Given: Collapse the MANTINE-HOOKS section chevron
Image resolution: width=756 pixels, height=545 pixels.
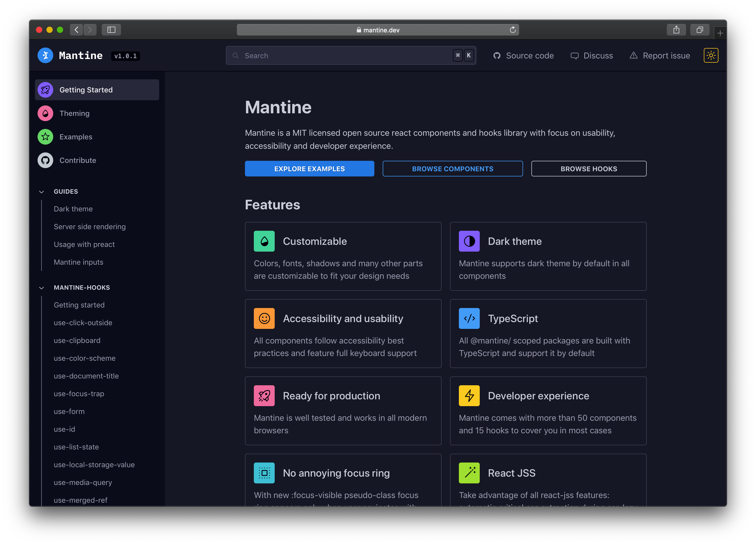Looking at the screenshot, I should [x=41, y=288].
